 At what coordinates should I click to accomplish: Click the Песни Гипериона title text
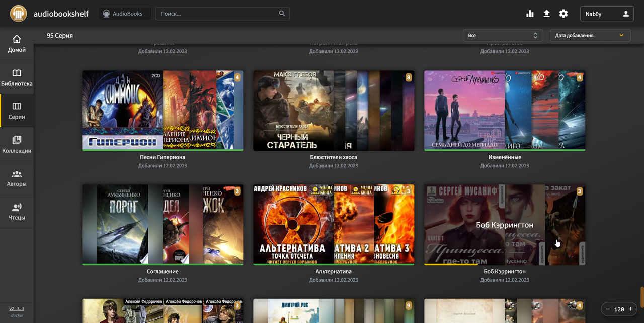[x=163, y=157]
